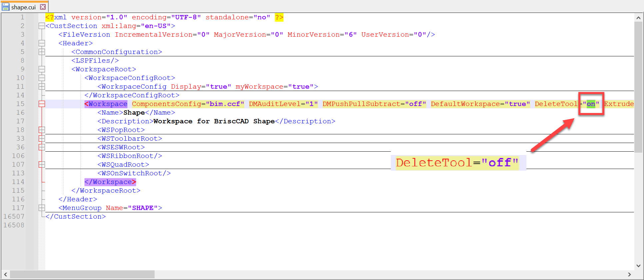Expand the WSPopRoot node on line 18

point(42,130)
